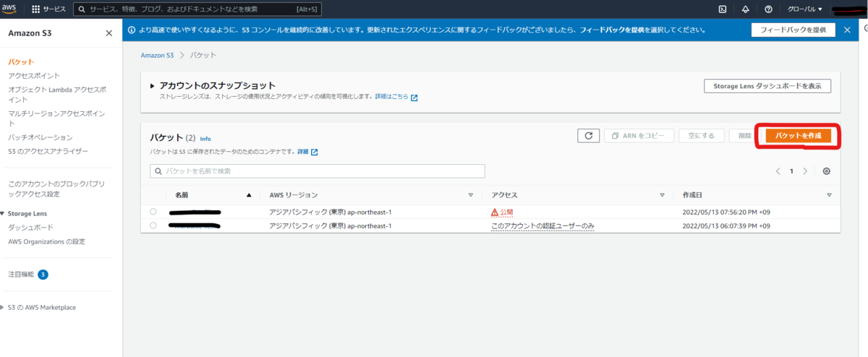Image resolution: width=868 pixels, height=357 pixels.
Task: Click the 公開 access status link
Action: click(501, 212)
